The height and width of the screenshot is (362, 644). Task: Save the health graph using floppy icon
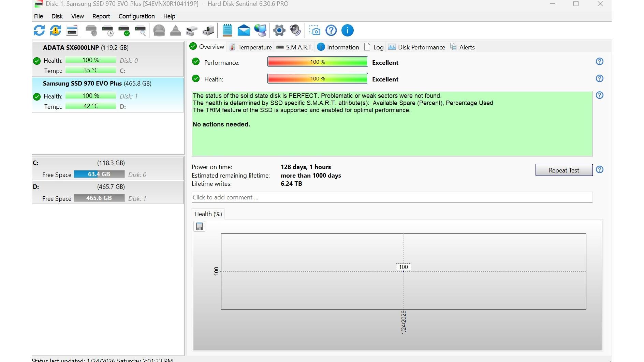pyautogui.click(x=200, y=226)
